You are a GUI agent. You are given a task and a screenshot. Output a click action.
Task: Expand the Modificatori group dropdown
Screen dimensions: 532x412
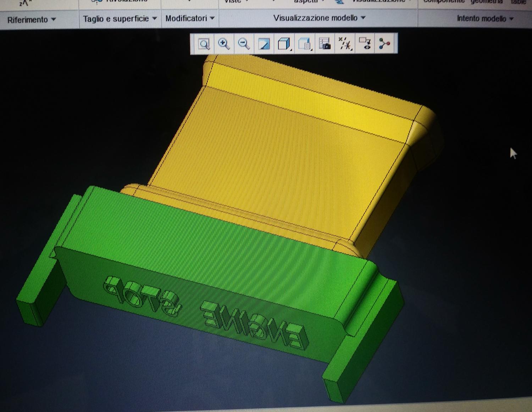coord(190,18)
